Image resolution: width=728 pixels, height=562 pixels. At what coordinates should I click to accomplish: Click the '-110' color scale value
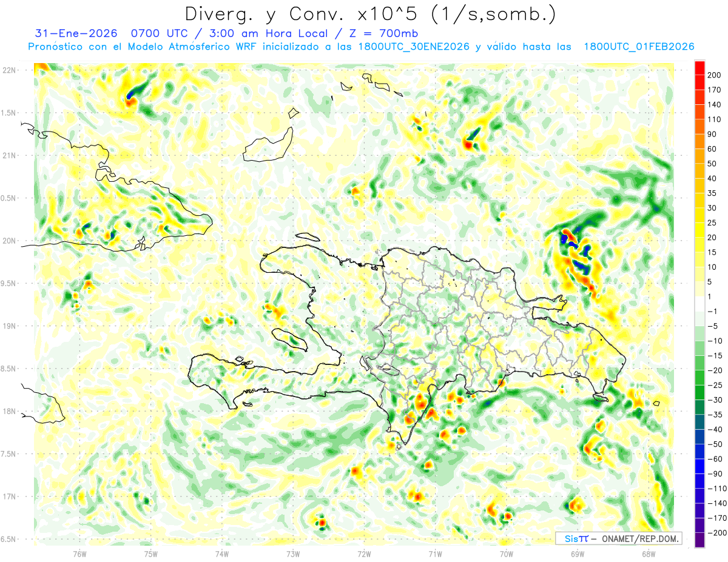pyautogui.click(x=718, y=489)
